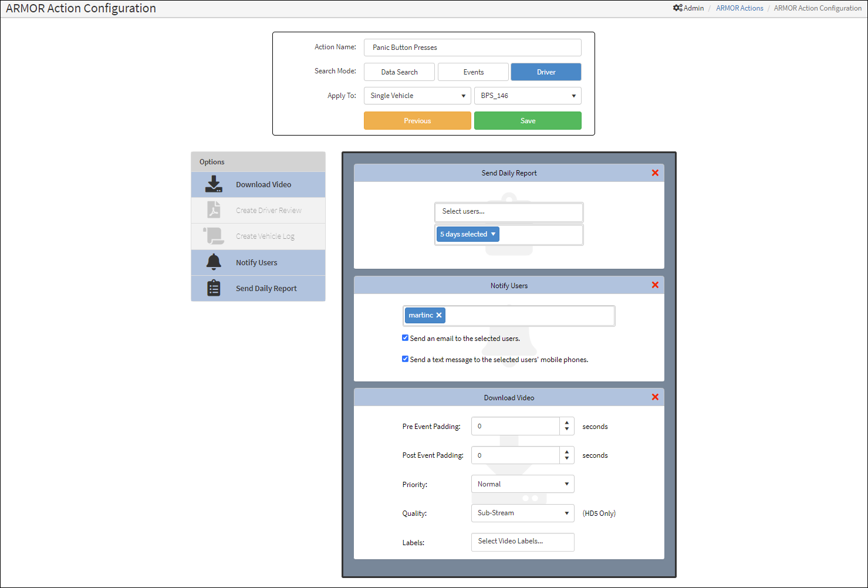Select Events search mode
Image resolution: width=868 pixels, height=588 pixels.
pyautogui.click(x=473, y=72)
